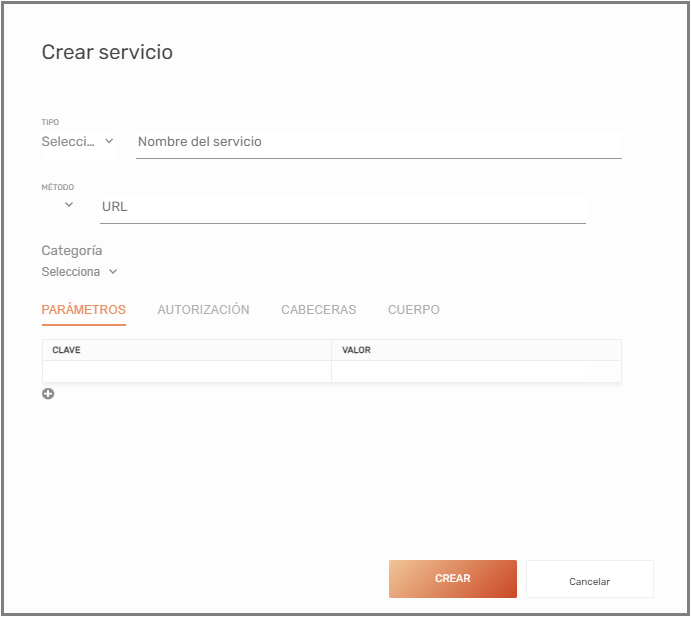Screen dimensions: 691x617
Task: Click the CREAR button
Action: click(453, 579)
